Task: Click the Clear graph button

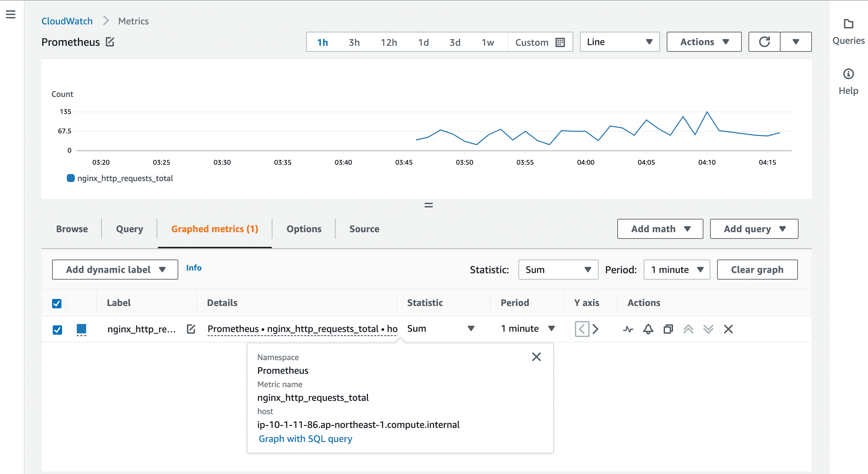Action: tap(757, 269)
